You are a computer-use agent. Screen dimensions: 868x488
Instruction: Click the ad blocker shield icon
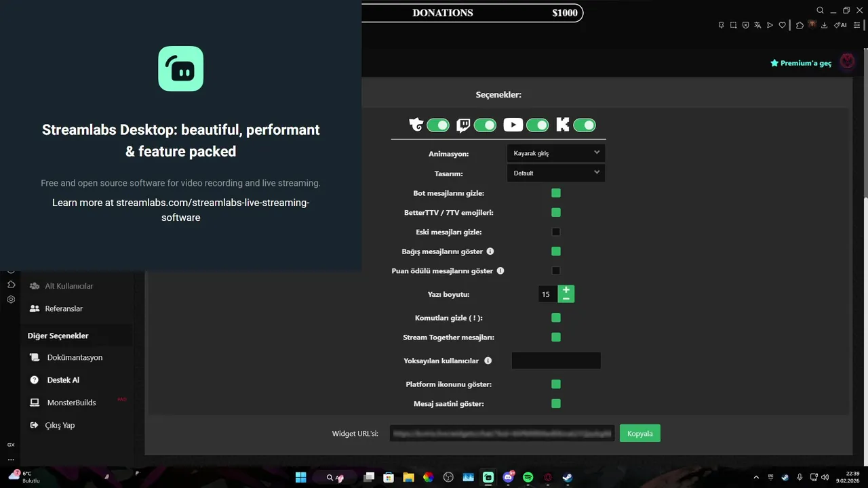pyautogui.click(x=745, y=25)
